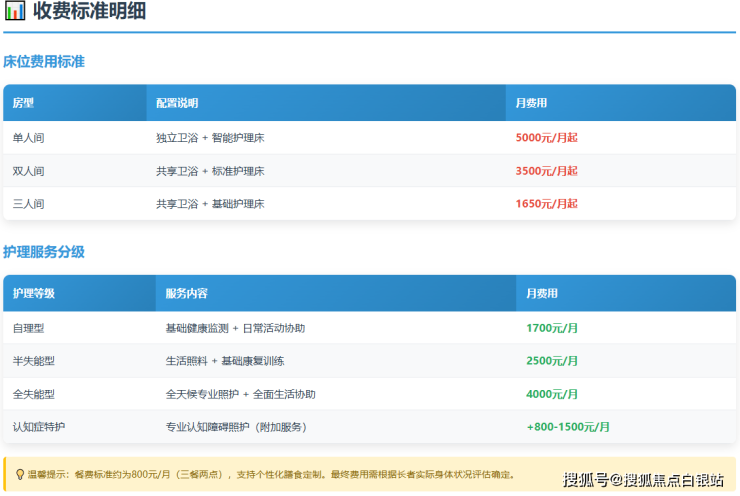Select the 半失能型 care level row
This screenshot has height=496, width=740.
click(34, 361)
